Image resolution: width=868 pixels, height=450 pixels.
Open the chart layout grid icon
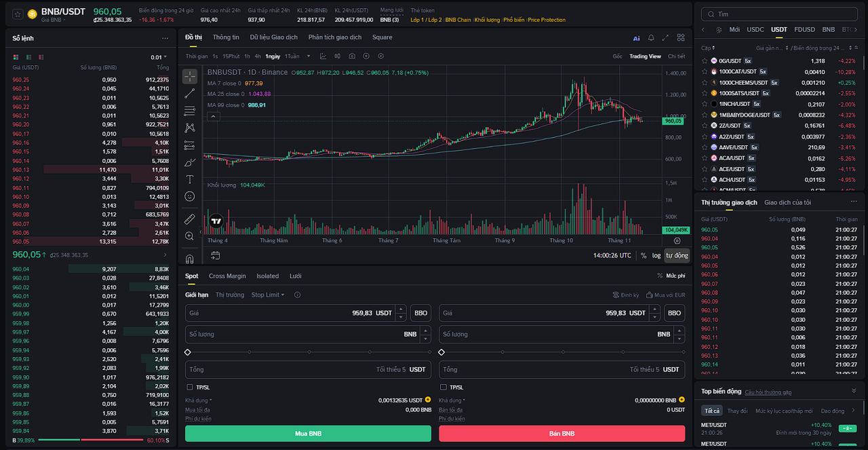(681, 38)
